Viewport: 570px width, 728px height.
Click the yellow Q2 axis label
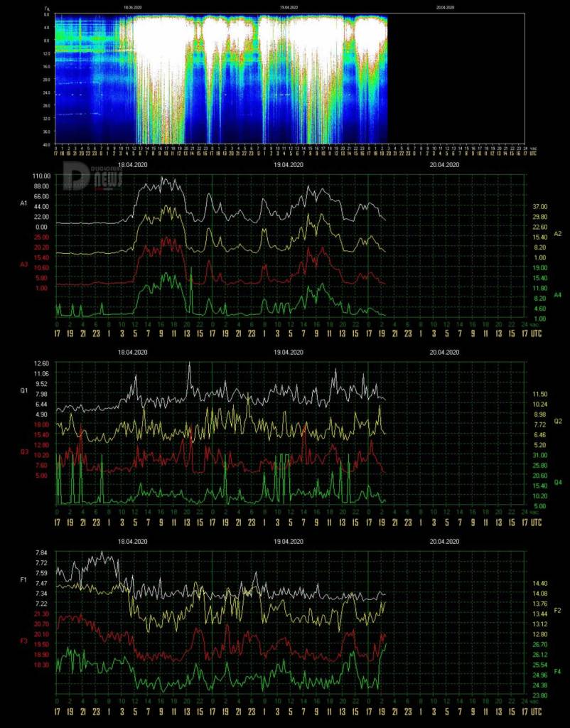(558, 422)
